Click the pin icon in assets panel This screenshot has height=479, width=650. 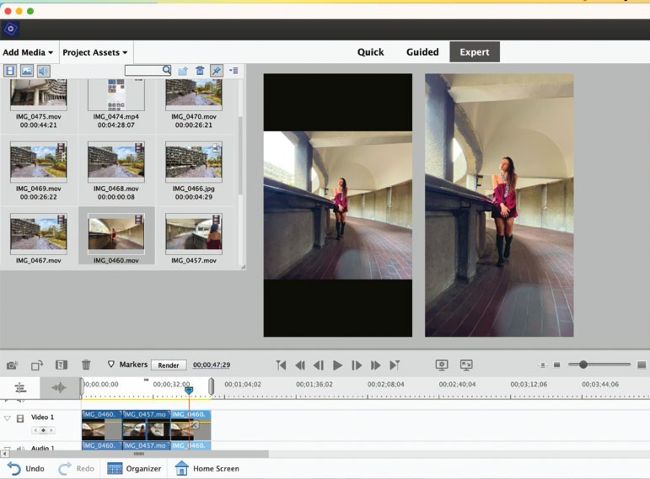[x=216, y=71]
